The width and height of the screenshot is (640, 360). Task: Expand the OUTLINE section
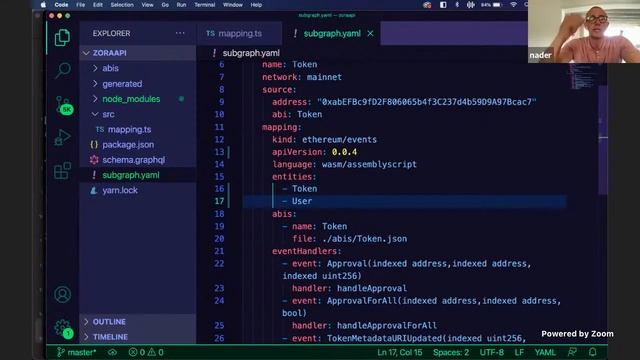click(138, 322)
